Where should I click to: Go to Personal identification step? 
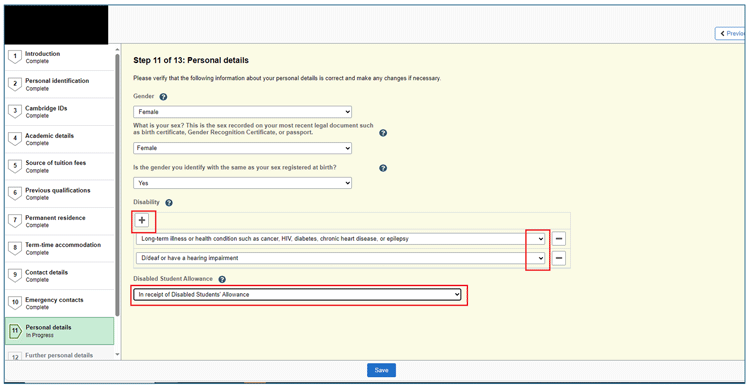[x=60, y=85]
